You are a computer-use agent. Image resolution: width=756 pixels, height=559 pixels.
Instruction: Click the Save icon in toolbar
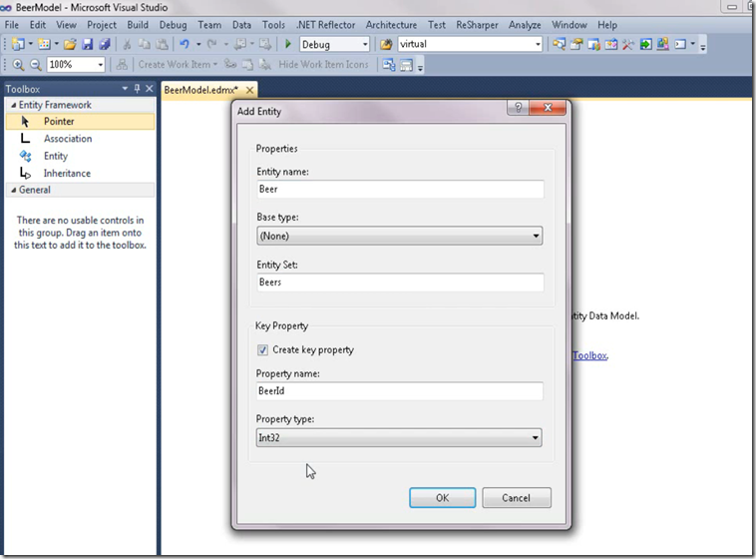87,44
